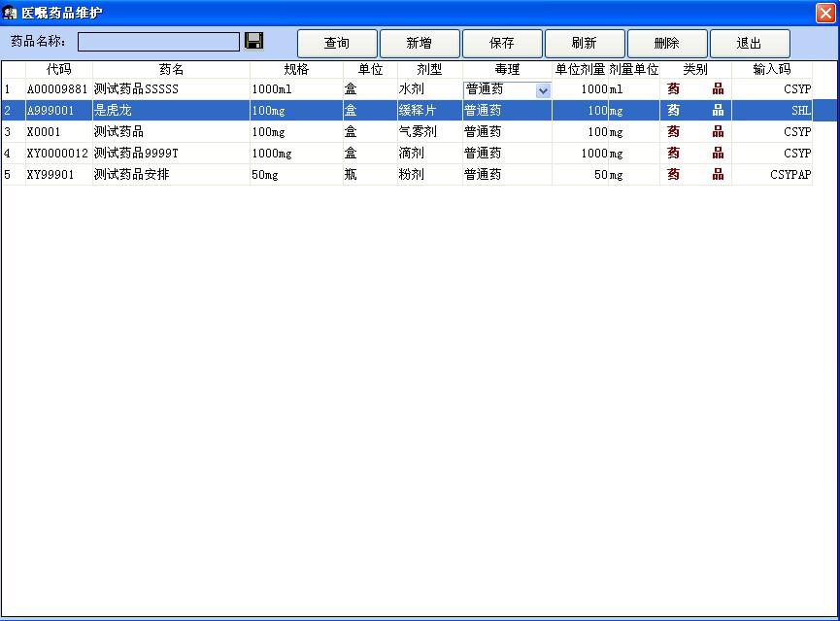Select row with code X0001
840x621 pixels.
(x=58, y=132)
